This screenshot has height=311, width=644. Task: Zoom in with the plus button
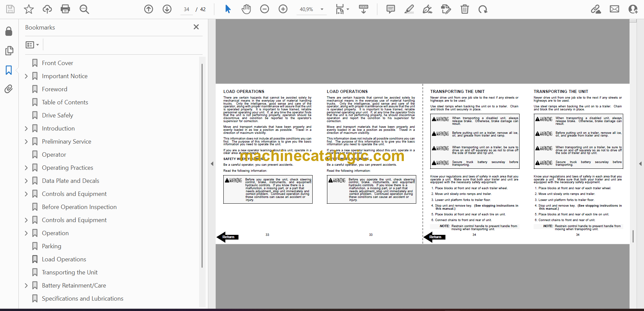[283, 9]
